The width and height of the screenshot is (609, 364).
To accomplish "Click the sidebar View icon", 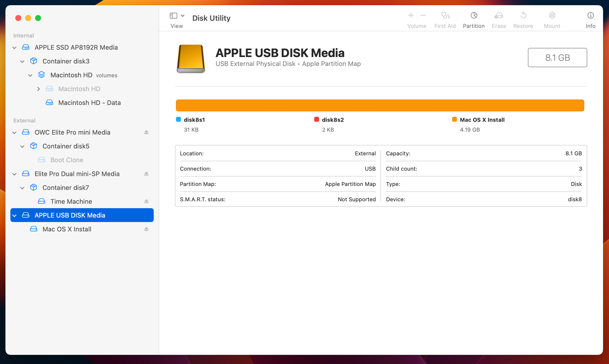I will point(174,16).
